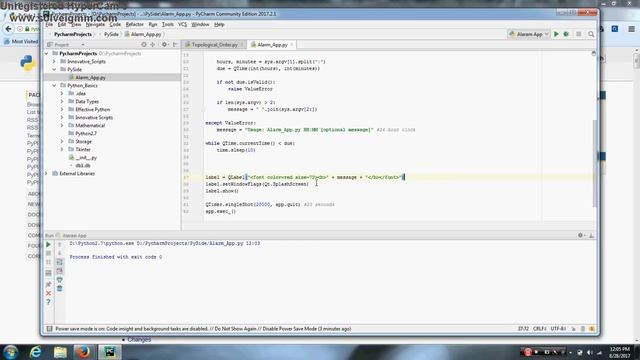Click up-the-stack-trace arrow icon

coord(60,244)
